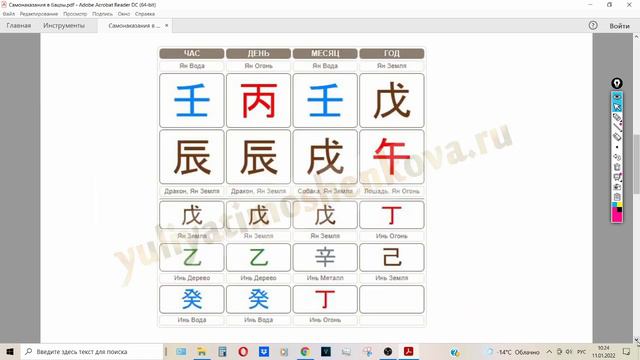Click the first taskbar app icon after search
This screenshot has height=360, width=640.
tap(181, 351)
